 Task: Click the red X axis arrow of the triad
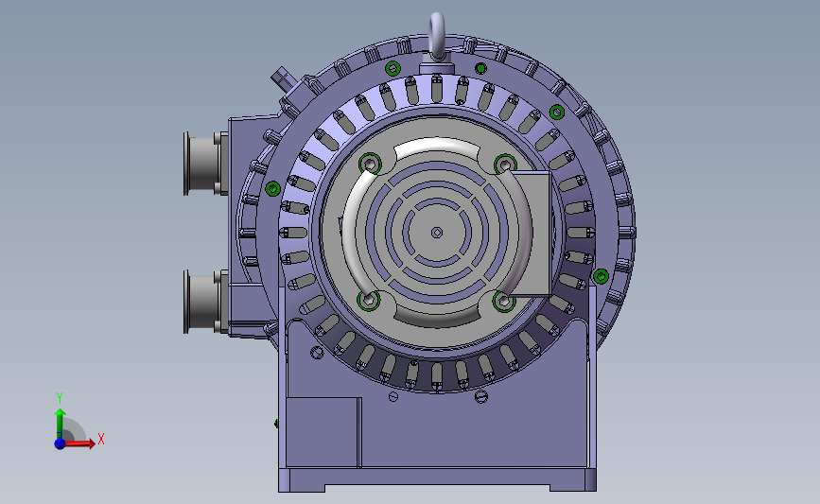(79, 443)
